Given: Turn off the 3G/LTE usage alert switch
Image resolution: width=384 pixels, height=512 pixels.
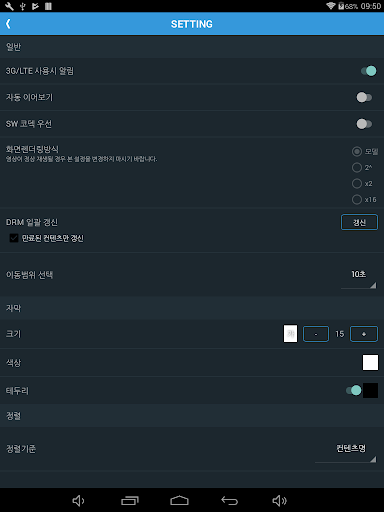Looking at the screenshot, I should (369, 71).
